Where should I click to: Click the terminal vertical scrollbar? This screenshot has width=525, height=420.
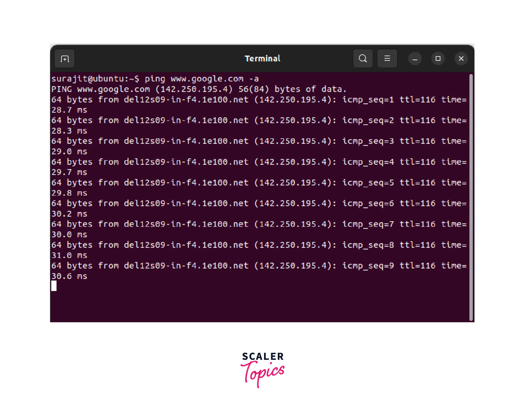pos(471,198)
